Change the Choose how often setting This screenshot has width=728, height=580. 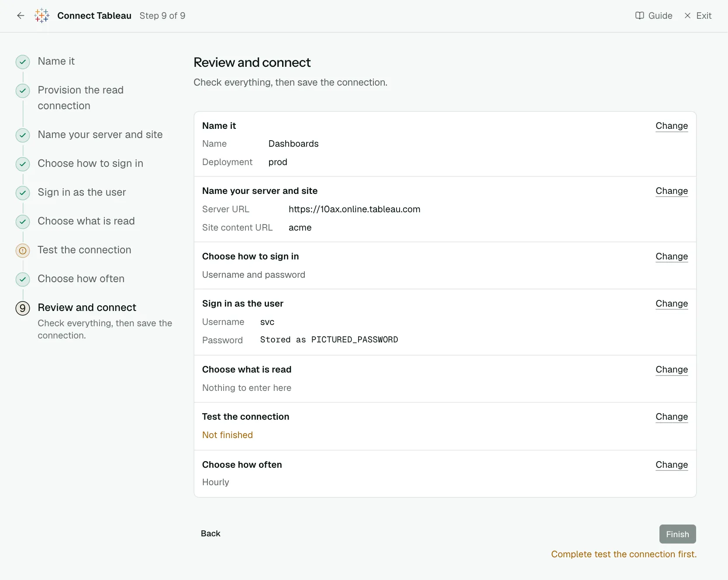[x=672, y=465]
